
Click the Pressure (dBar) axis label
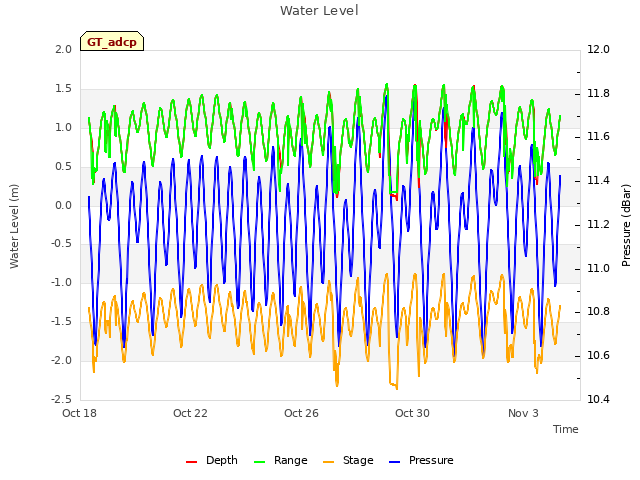[626, 225]
